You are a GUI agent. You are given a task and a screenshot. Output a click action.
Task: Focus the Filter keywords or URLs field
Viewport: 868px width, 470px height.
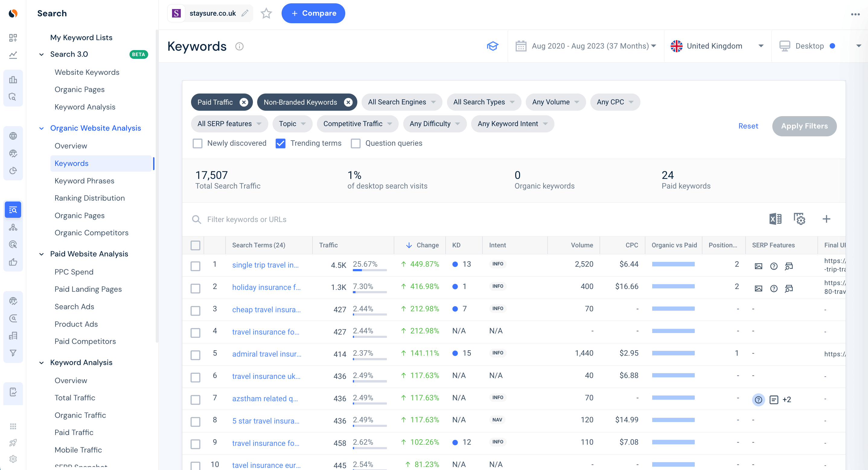pyautogui.click(x=472, y=219)
